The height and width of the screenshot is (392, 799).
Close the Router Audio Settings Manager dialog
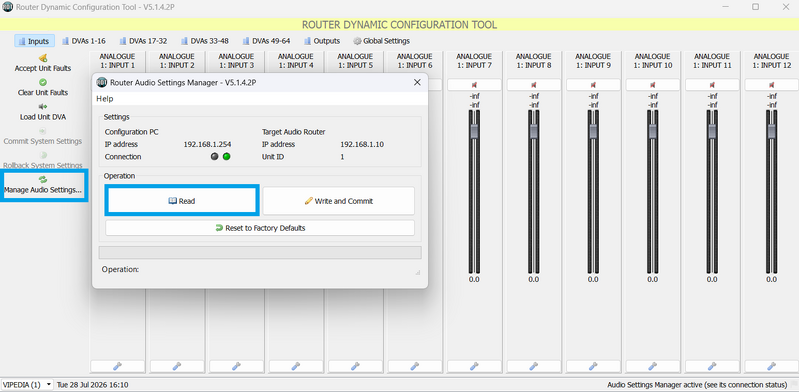pos(417,82)
